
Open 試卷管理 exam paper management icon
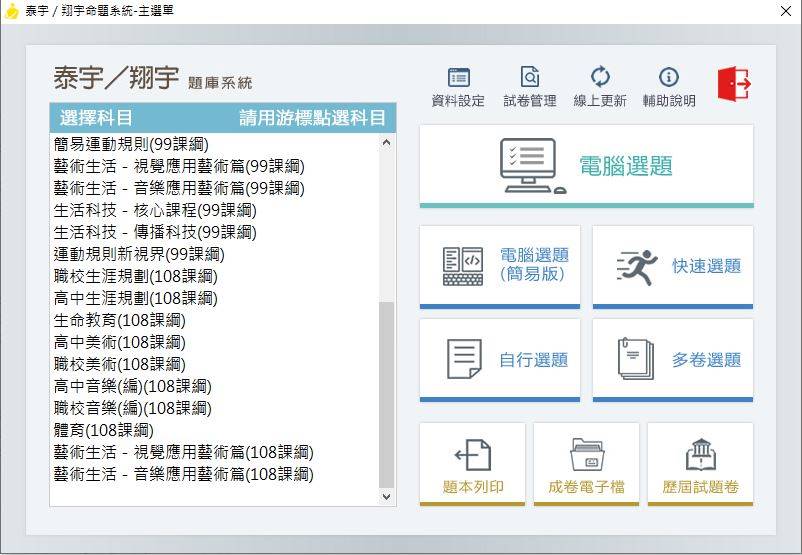coord(529,77)
